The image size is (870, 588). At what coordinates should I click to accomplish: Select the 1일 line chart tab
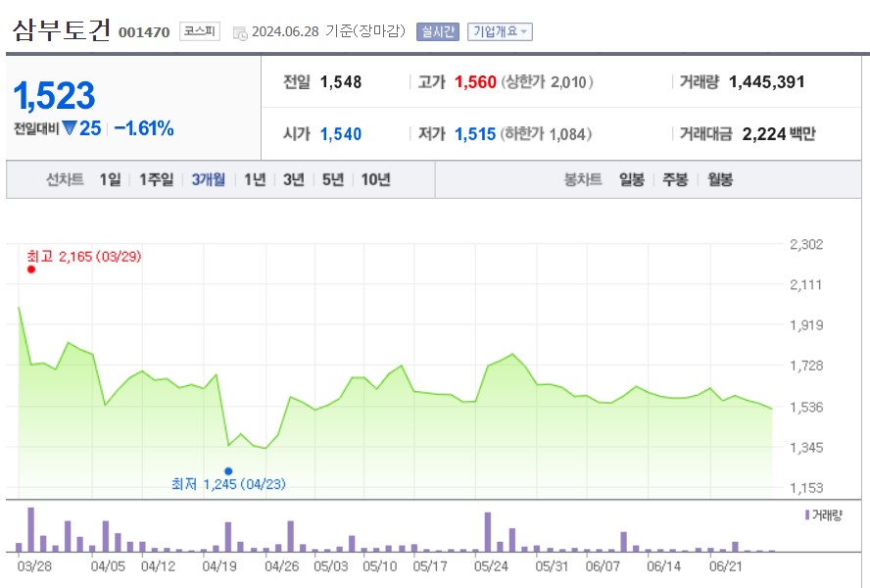[x=110, y=179]
